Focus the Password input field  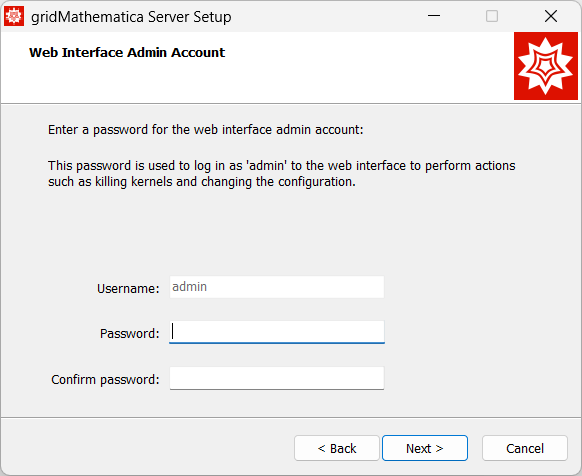tap(277, 332)
